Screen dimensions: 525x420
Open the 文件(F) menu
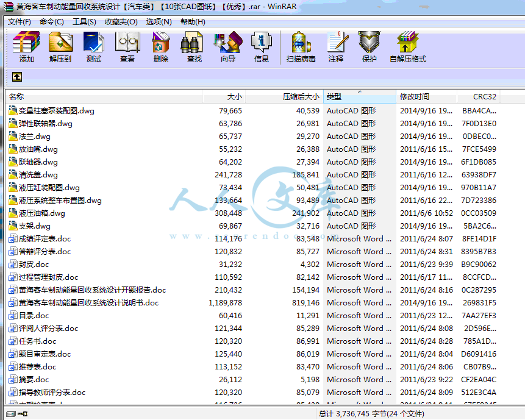(x=20, y=22)
